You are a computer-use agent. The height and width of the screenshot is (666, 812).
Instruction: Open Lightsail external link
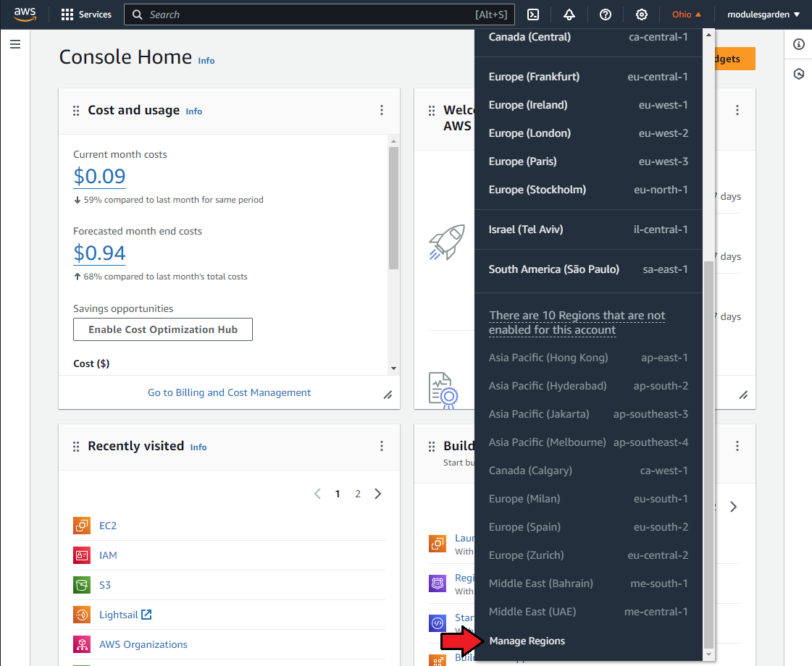pos(125,615)
